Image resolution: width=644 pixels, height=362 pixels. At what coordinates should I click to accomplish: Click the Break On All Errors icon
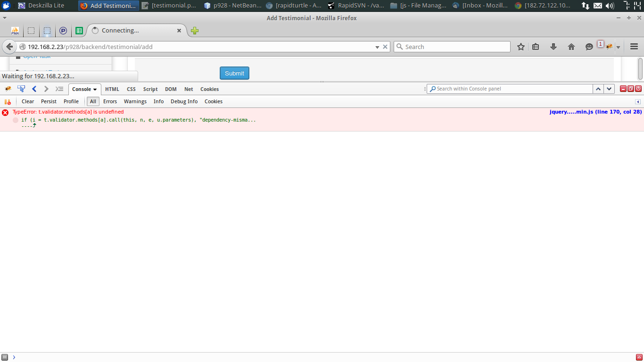pos(8,101)
